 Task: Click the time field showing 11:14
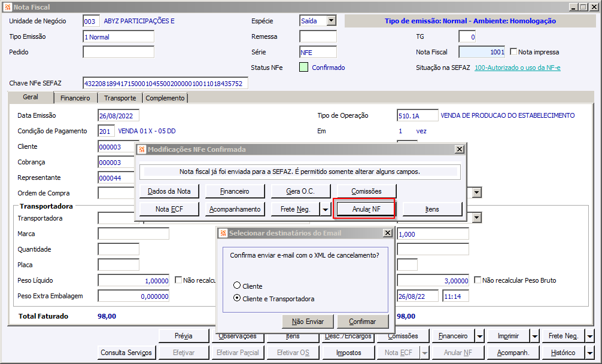point(456,296)
